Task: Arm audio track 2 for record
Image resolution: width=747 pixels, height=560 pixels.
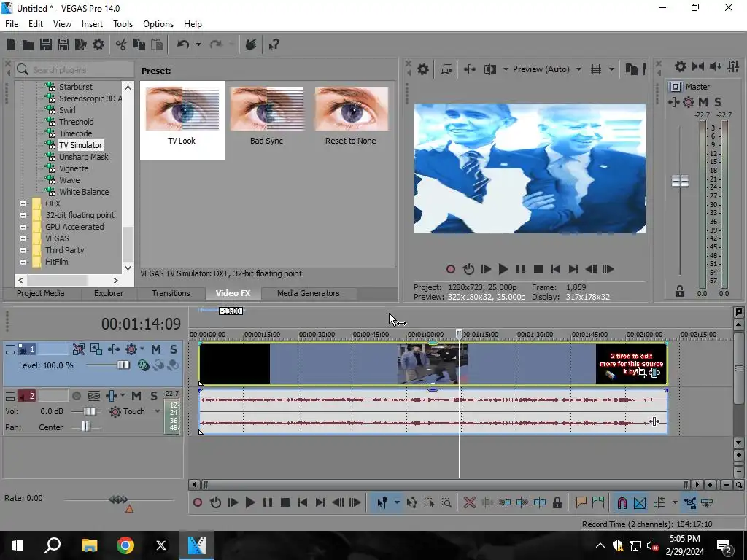Action: [x=76, y=396]
